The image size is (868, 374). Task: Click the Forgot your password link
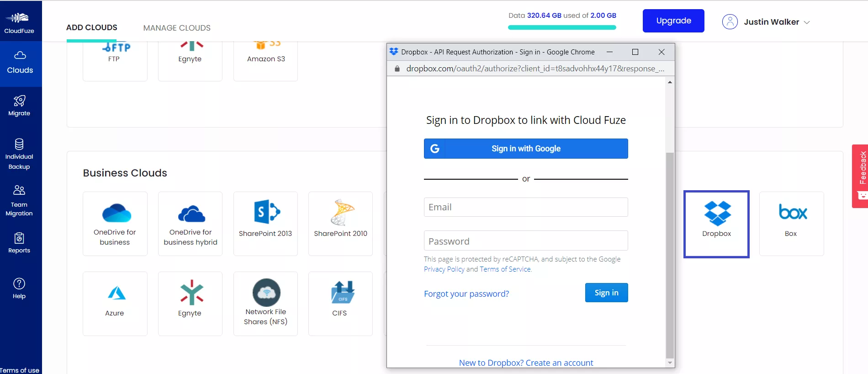click(466, 294)
